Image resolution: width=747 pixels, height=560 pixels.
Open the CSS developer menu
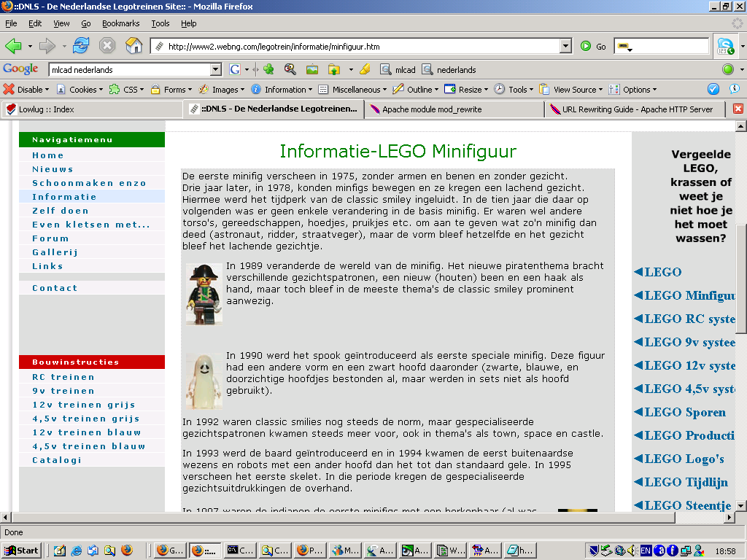point(126,90)
